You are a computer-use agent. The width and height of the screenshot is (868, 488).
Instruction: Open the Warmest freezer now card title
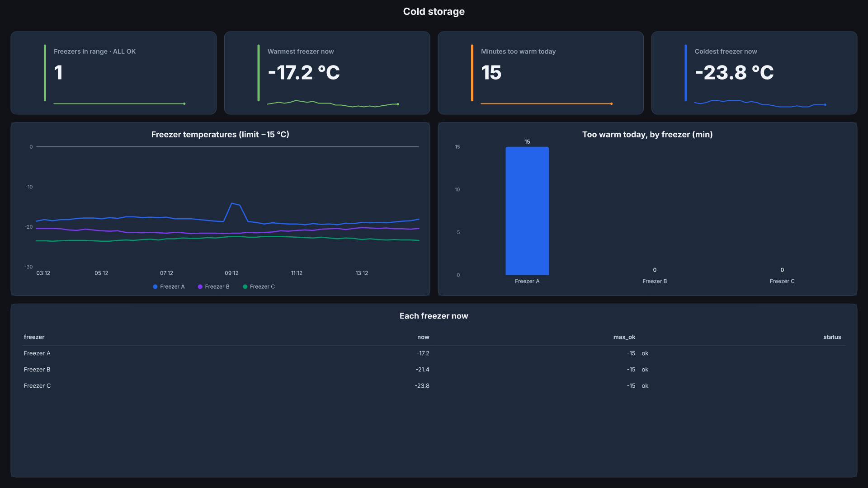301,52
